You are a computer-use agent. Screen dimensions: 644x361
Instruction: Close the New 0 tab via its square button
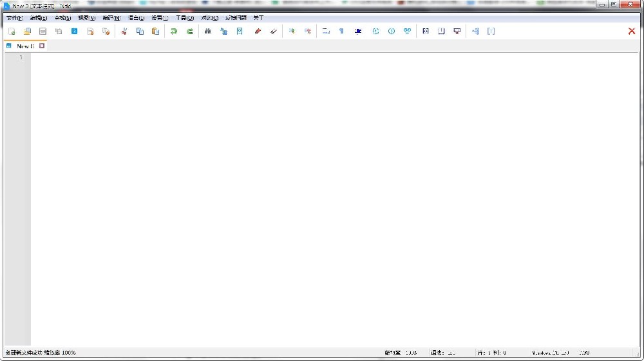tap(42, 46)
